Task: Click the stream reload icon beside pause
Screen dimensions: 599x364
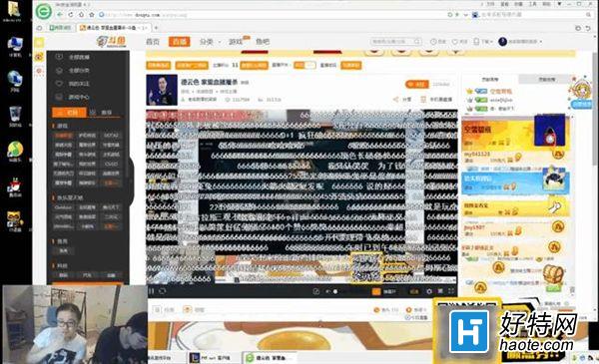Action: (162, 291)
